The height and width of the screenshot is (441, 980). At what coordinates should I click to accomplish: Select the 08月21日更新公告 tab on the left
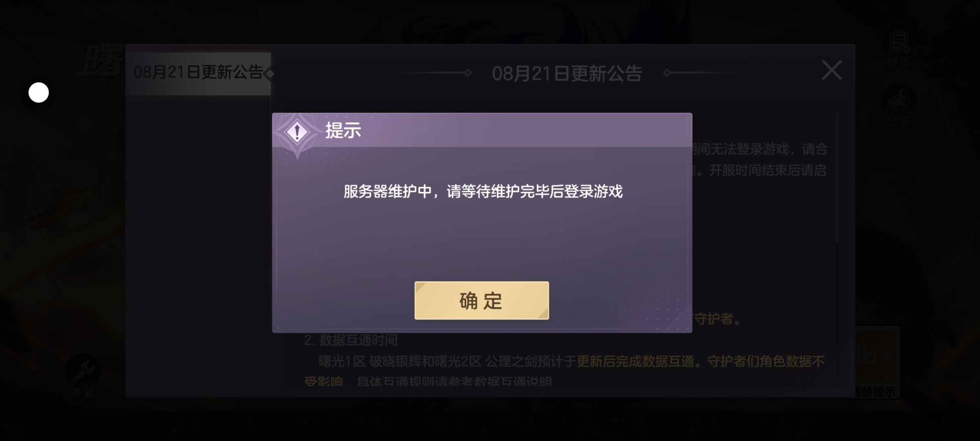pyautogui.click(x=198, y=73)
